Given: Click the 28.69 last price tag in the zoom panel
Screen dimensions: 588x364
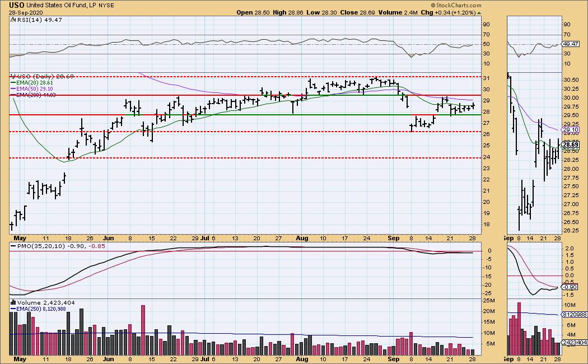Looking at the screenshot, I should pyautogui.click(x=571, y=144).
